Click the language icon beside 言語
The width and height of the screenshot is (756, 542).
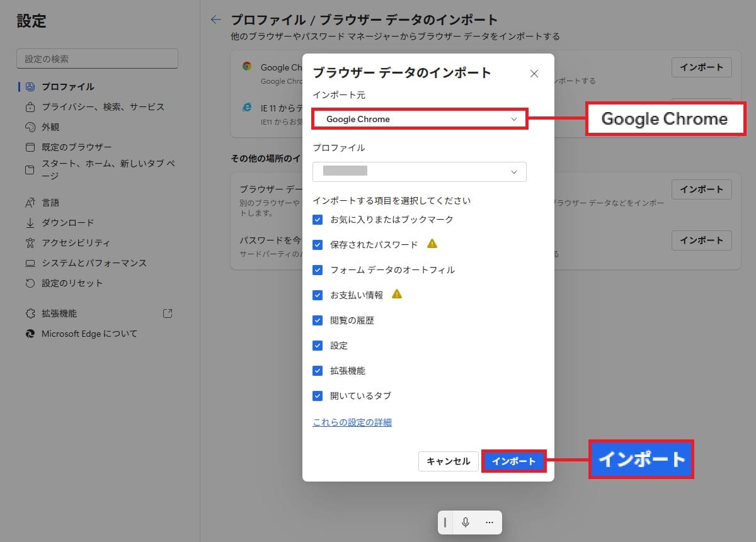(30, 203)
